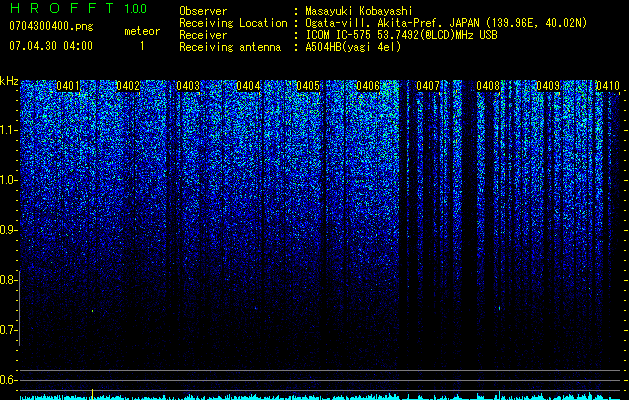This screenshot has height=400, width=629.
Task: Click the 1.1 frequency axis label
Action: click(8, 130)
